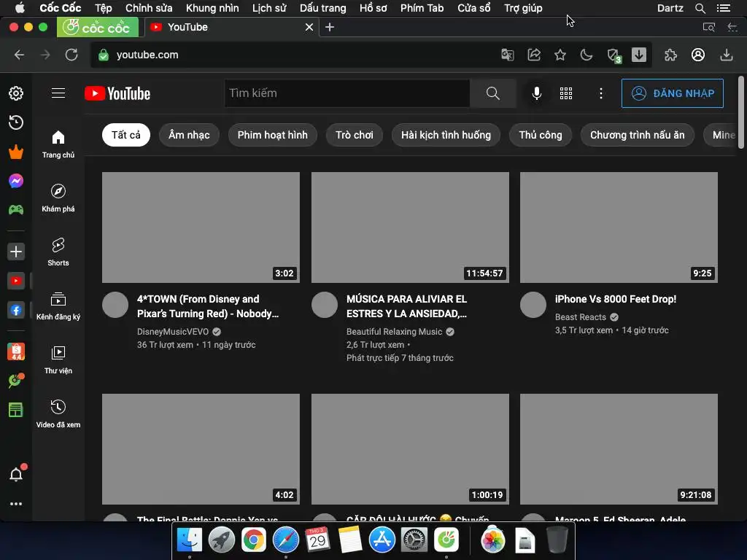Screen dimensions: 747x560
Task: Select the Phim hoạt hình chip
Action: coord(273,135)
